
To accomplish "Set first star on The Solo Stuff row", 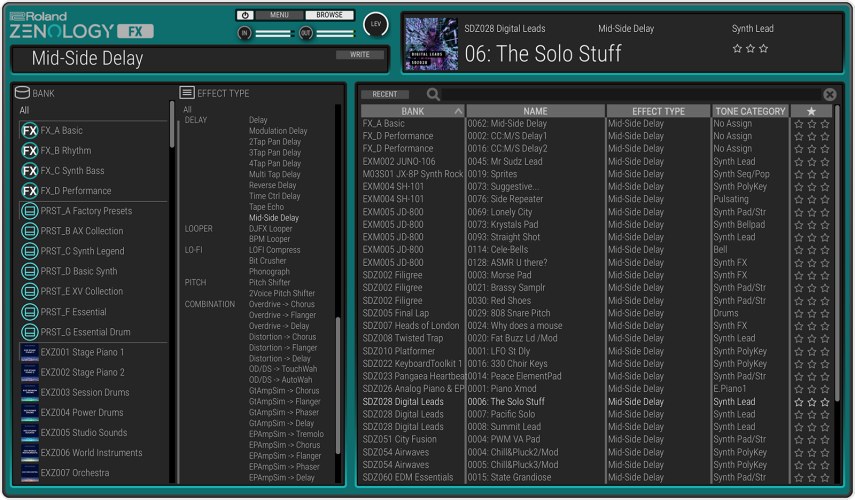I will click(798, 402).
